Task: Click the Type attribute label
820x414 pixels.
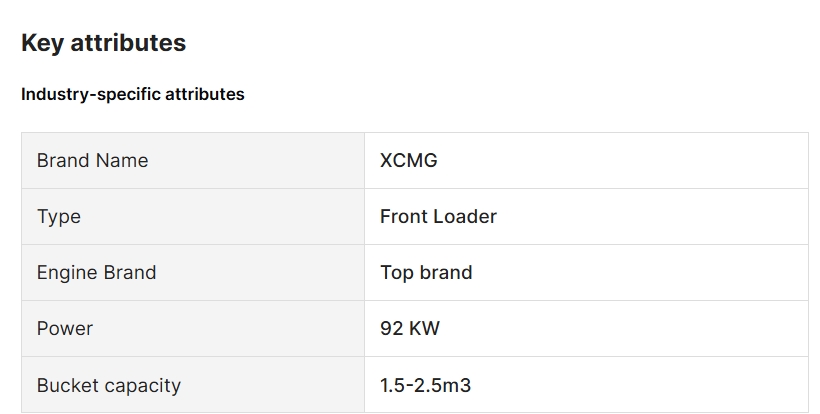Action: (59, 217)
